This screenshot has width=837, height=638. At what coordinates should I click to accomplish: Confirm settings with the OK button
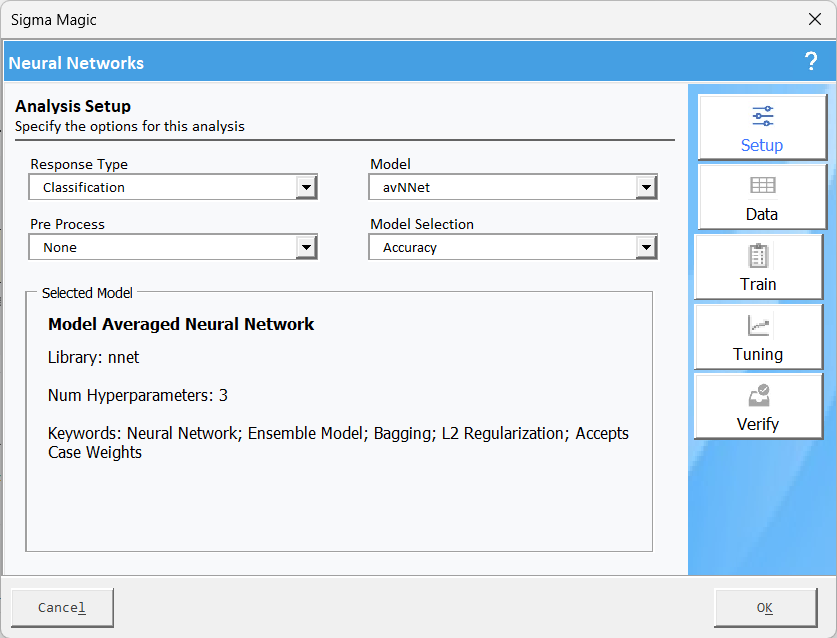pos(764,607)
